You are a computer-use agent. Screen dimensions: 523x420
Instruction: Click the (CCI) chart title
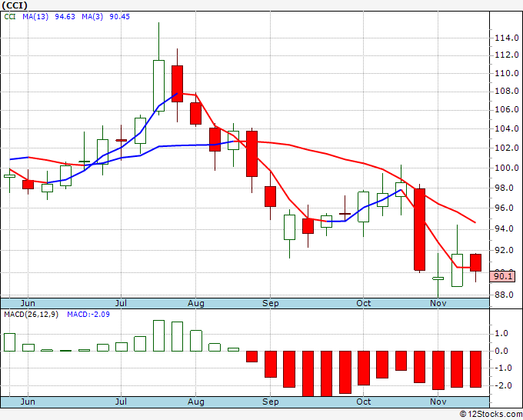[x=15, y=5]
